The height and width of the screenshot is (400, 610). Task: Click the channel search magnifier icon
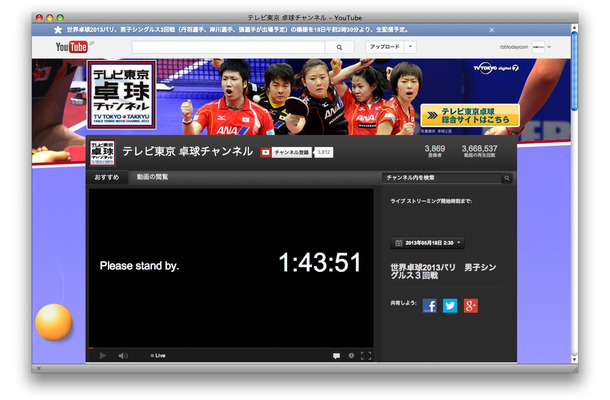507,178
